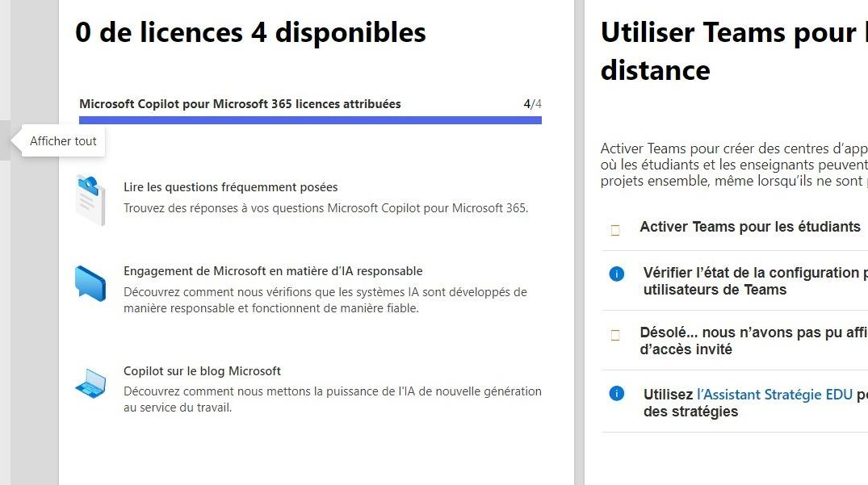Image resolution: width=868 pixels, height=485 pixels.
Task: Check the box for Activer Teams pour les étudiants
Action: click(x=615, y=230)
